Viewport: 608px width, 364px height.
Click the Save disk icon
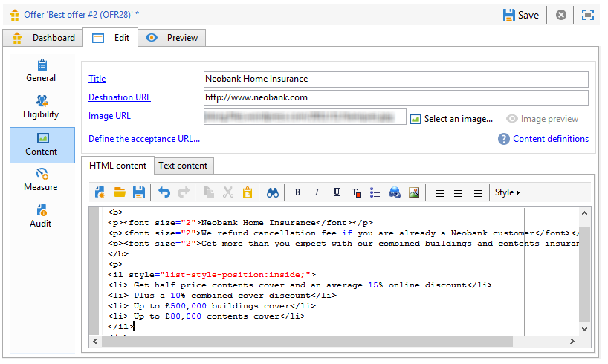tap(508, 15)
